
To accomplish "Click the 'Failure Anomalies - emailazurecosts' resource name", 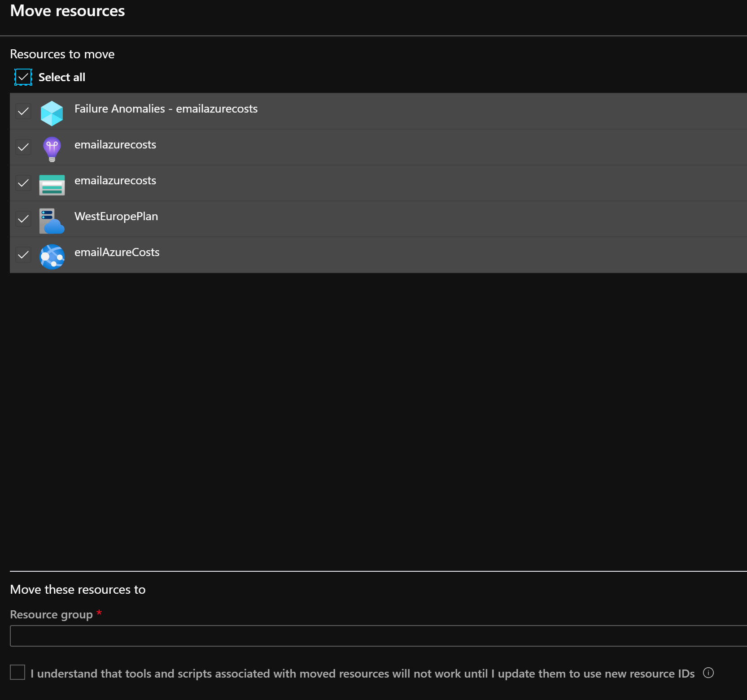I will pos(166,109).
